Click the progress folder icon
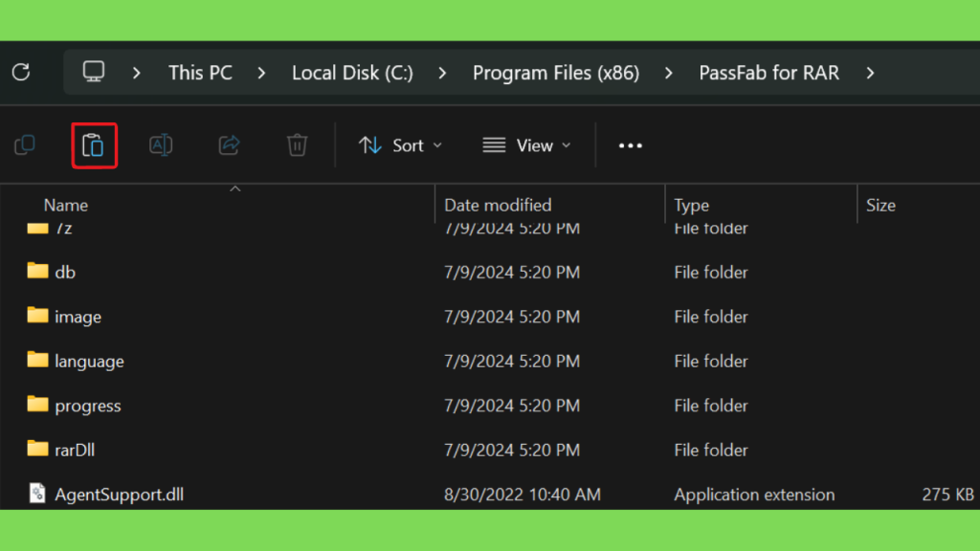Screen dimensions: 980x551 point(37,405)
